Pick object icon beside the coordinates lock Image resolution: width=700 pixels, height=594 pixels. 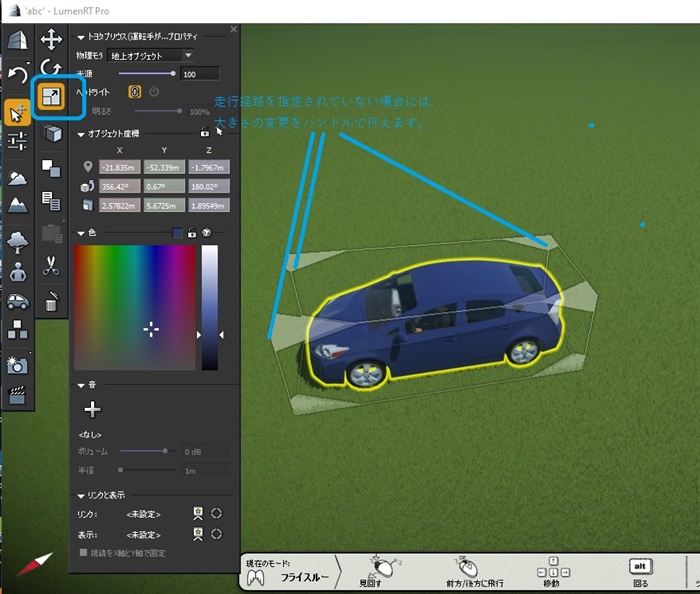[x=219, y=131]
